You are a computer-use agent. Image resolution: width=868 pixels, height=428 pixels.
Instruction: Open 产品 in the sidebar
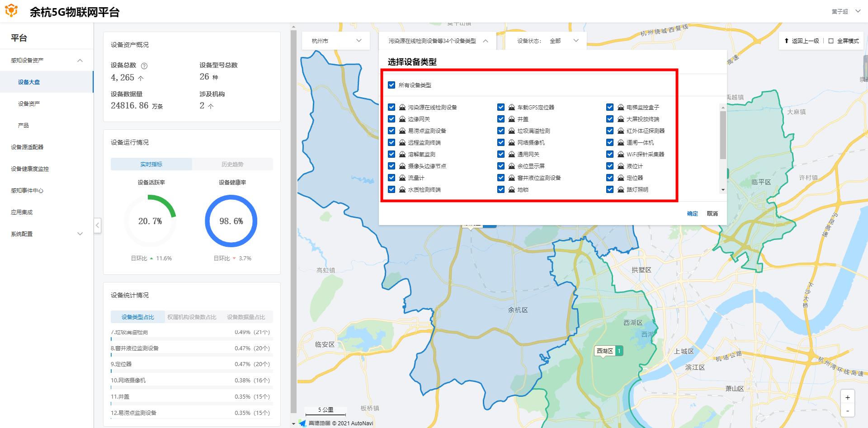tap(47, 126)
